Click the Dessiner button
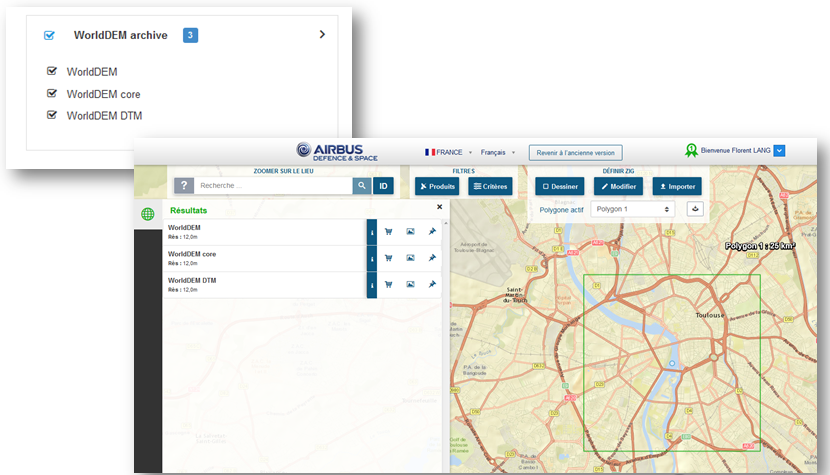This screenshot has height=475, width=830. (x=560, y=186)
